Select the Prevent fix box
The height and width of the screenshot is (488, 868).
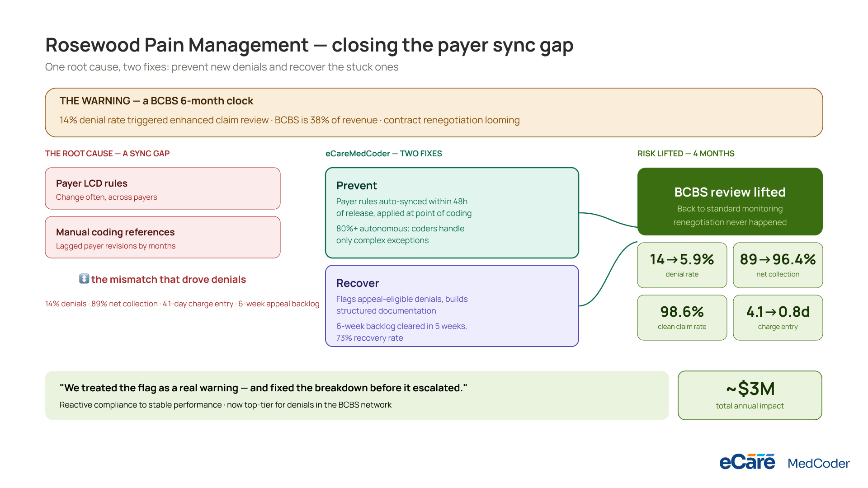tap(452, 213)
